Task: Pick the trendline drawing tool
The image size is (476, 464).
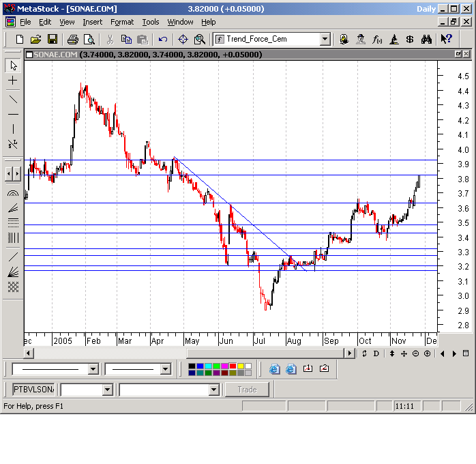Action: (x=13, y=98)
